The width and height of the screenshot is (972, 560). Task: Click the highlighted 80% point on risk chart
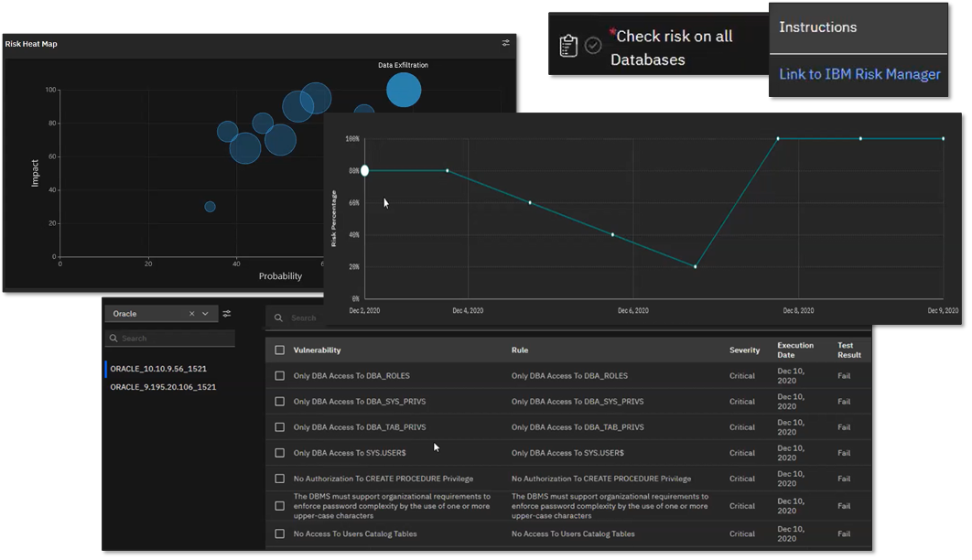coord(365,170)
